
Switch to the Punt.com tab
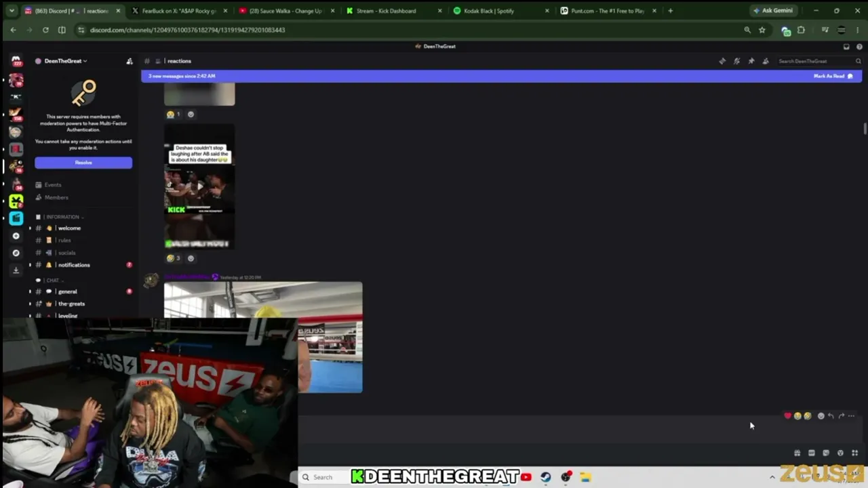coord(608,11)
